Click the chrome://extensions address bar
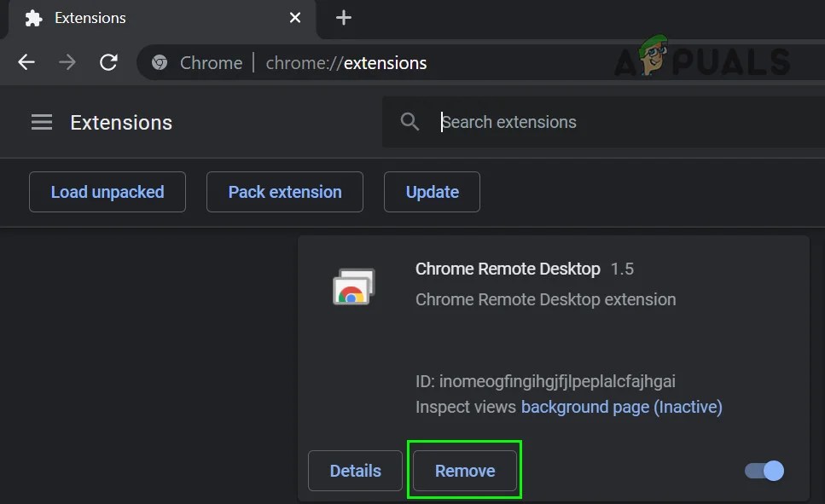This screenshot has width=825, height=504. click(x=479, y=62)
